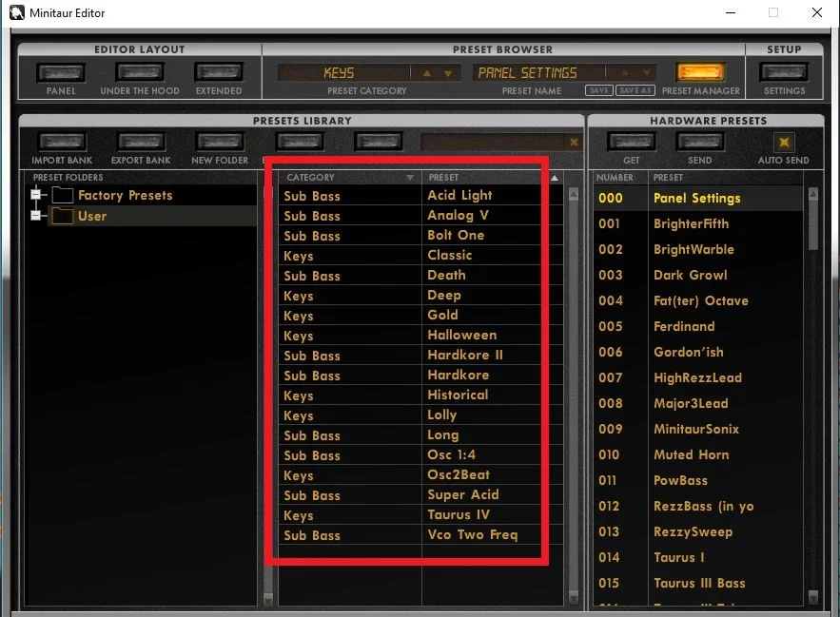840x617 pixels.
Task: Select the Hardkore II preset
Action: click(x=465, y=356)
